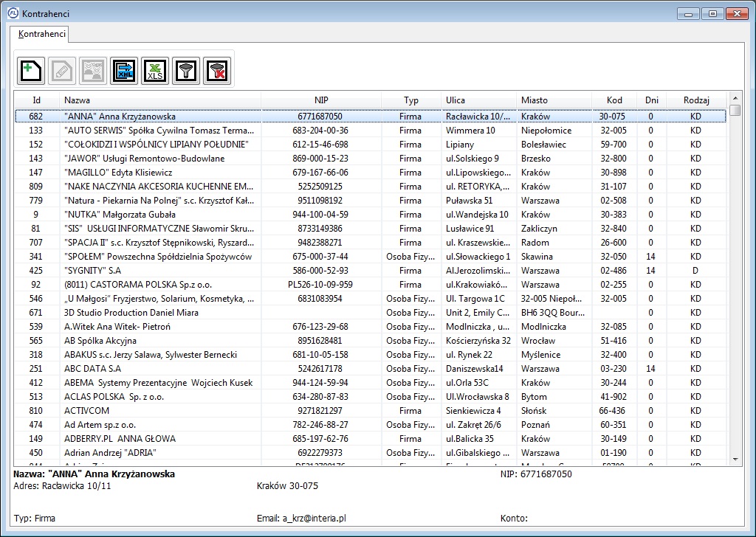Image resolution: width=756 pixels, height=537 pixels.
Task: Click the Kod column header
Action: coord(614,100)
